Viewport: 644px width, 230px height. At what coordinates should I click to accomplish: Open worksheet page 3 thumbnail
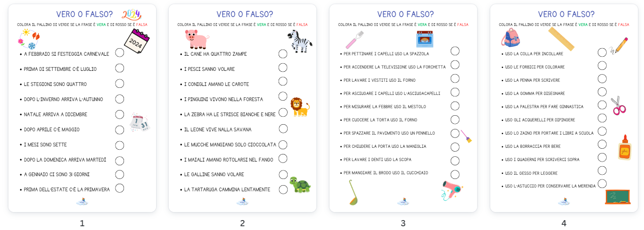point(403,108)
